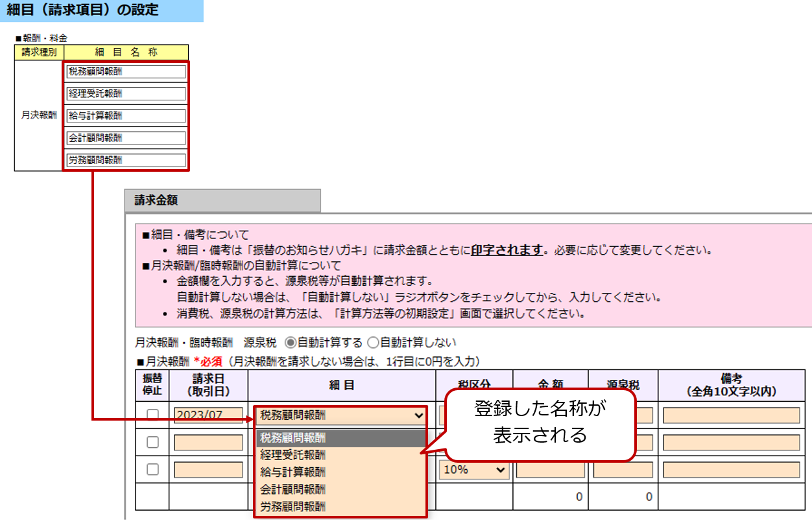The image size is (812, 523).
Task: Select the 自動計算する radio button
Action: coord(290,342)
